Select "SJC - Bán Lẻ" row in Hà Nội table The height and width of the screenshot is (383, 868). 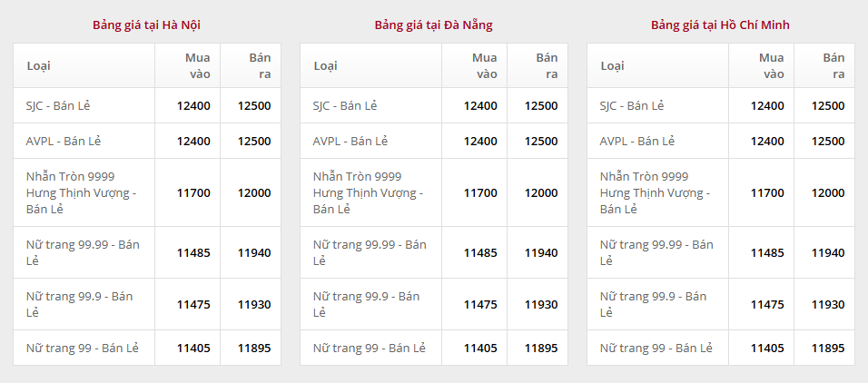point(58,105)
